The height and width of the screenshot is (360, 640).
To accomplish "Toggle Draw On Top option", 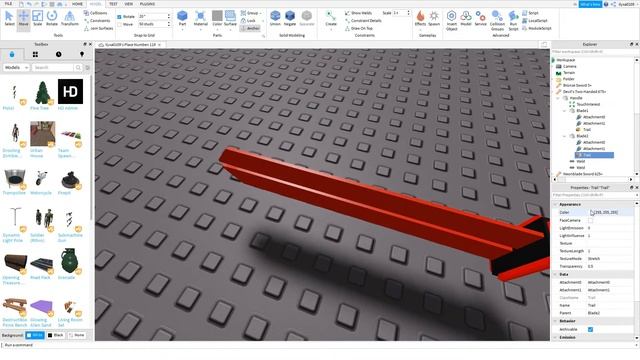I will tap(359, 29).
